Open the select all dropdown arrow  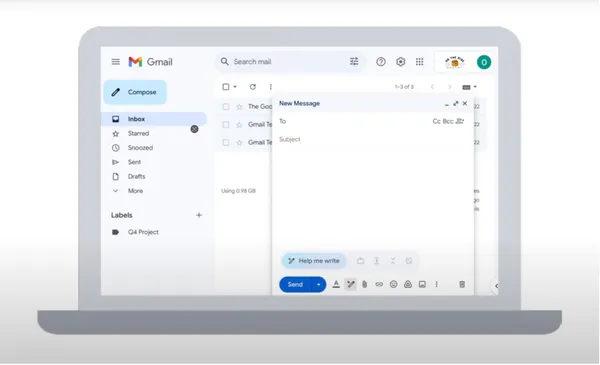235,87
